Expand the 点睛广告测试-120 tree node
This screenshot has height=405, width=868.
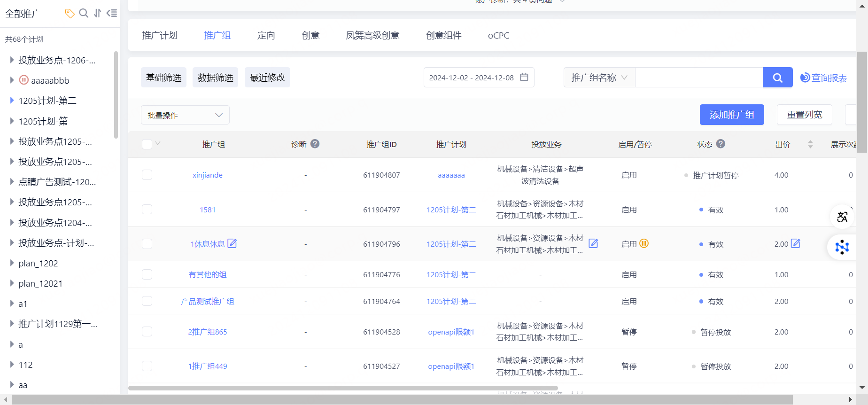tap(12, 181)
